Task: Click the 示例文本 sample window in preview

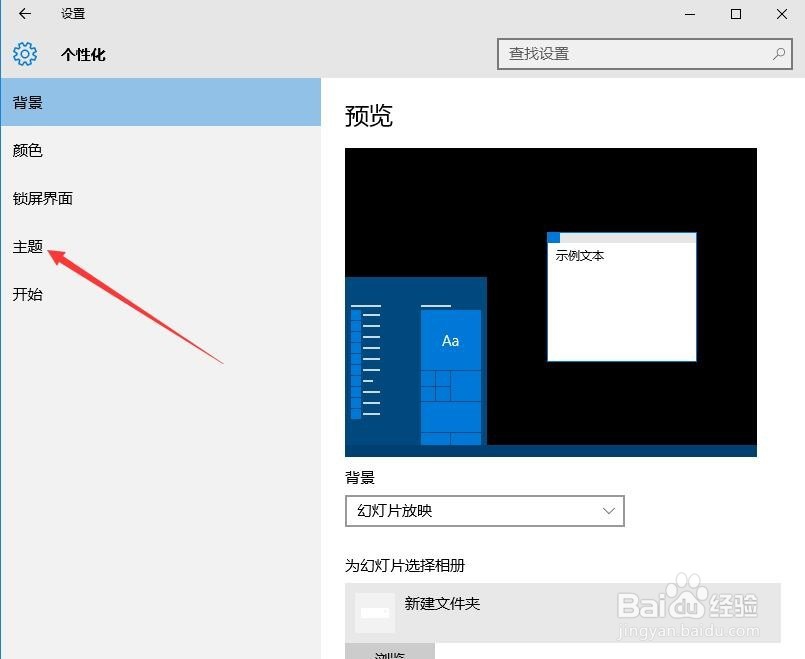Action: [620, 295]
